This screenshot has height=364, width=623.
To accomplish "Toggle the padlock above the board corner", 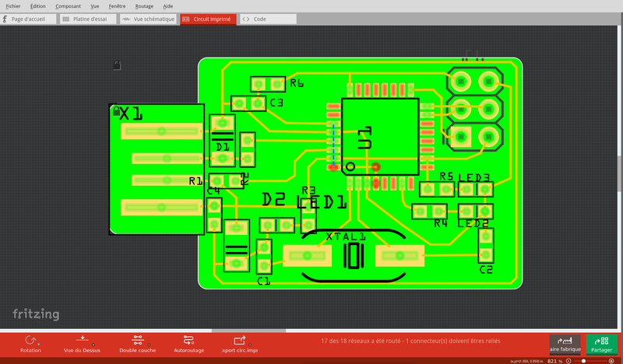I will point(117,65).
